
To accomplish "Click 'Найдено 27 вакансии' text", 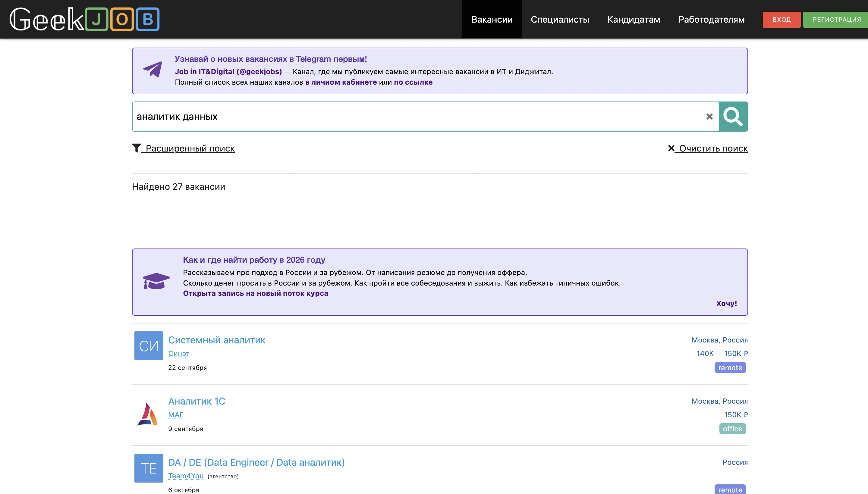I will point(178,187).
